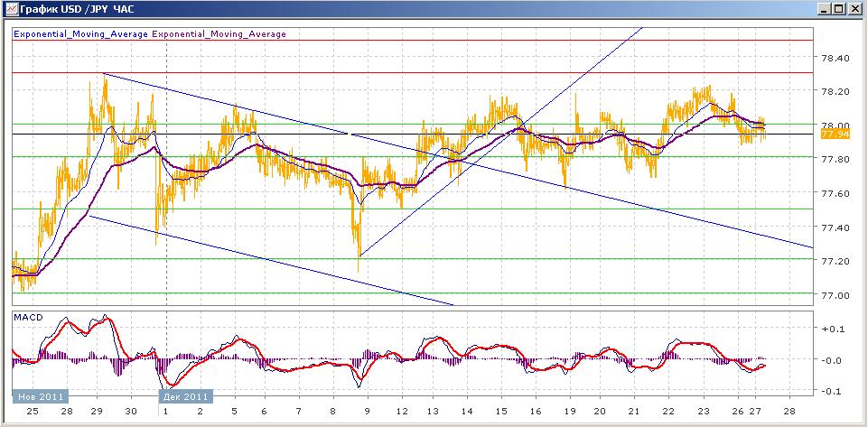This screenshot has height=427, width=868.
Task: Click date 23 on the time axis
Action: 703,412
